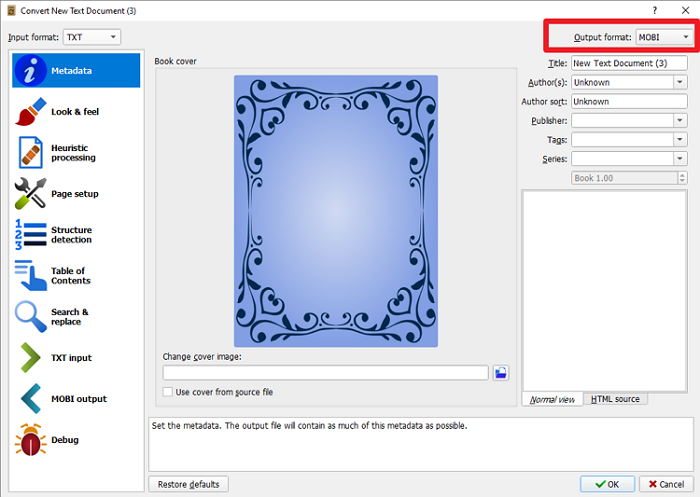Select Table of Contents section label
The image size is (700, 497).
(71, 276)
